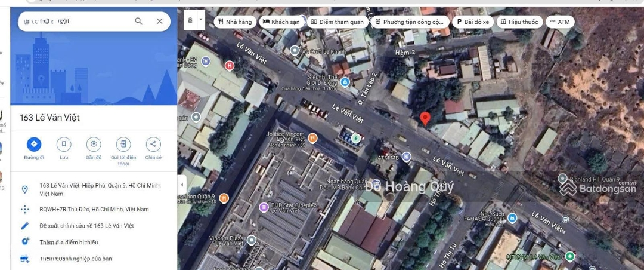Send to phone via Gửi tới điện thoại
This screenshot has width=644, height=270.
pos(123,144)
